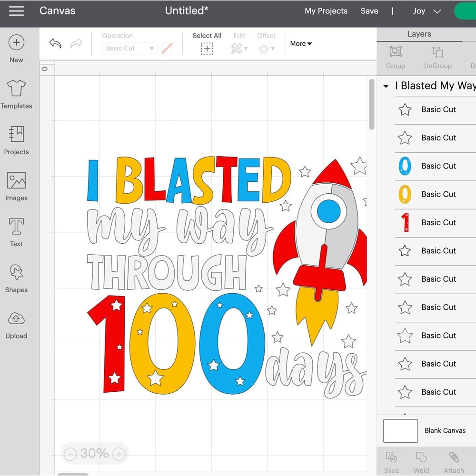This screenshot has width=476, height=476.
Task: Click the Projects icon in the sidebar
Action: pos(16,141)
